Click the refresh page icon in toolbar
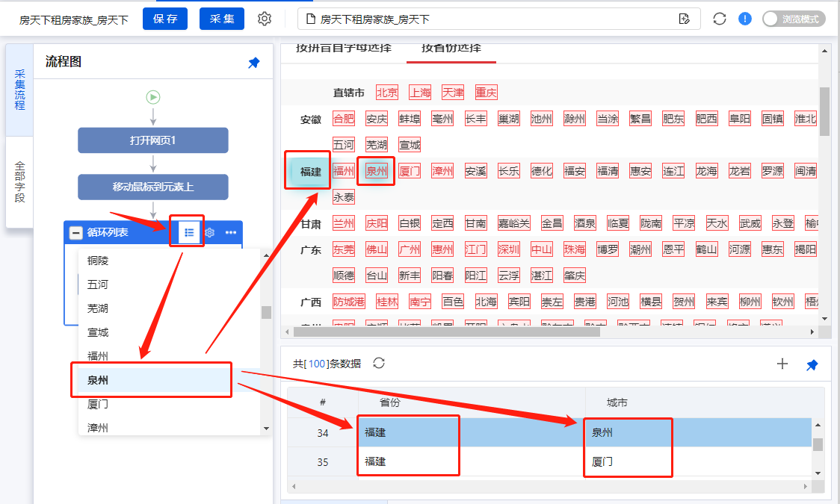 [720, 19]
